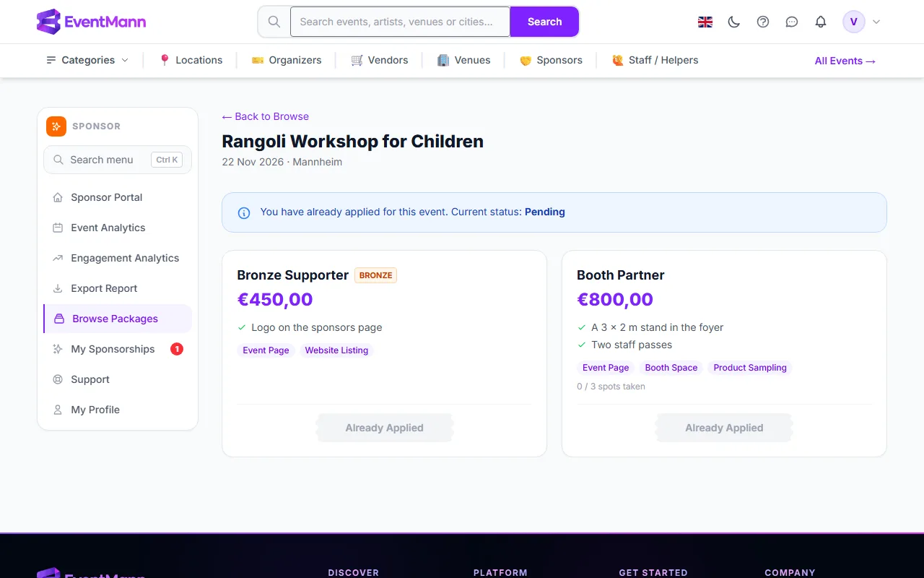The height and width of the screenshot is (578, 924).
Task: Open notifications with the bell icon
Action: (821, 22)
